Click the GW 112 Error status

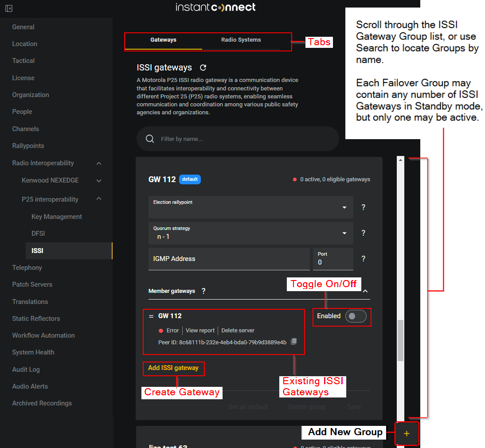(x=169, y=331)
